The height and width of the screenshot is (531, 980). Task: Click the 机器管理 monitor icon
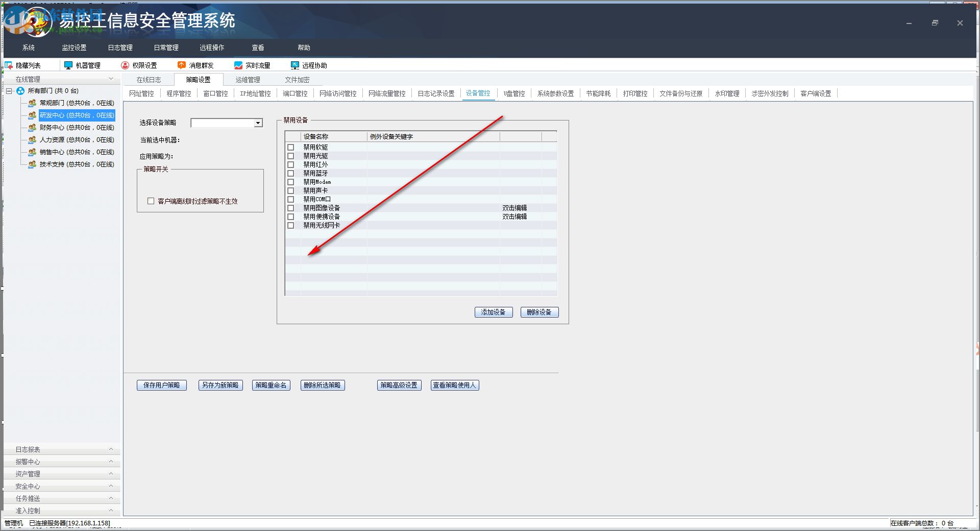(x=68, y=65)
